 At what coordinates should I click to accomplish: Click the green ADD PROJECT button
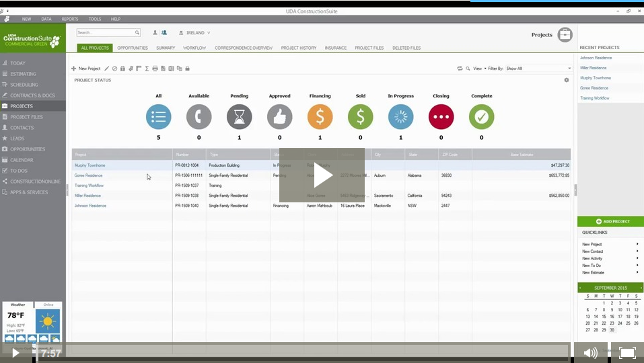click(610, 221)
